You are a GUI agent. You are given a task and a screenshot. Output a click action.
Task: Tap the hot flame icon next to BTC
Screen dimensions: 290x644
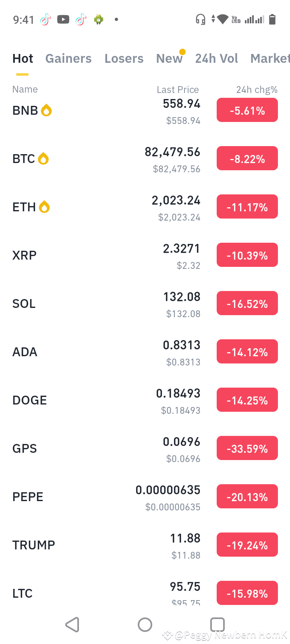43,159
